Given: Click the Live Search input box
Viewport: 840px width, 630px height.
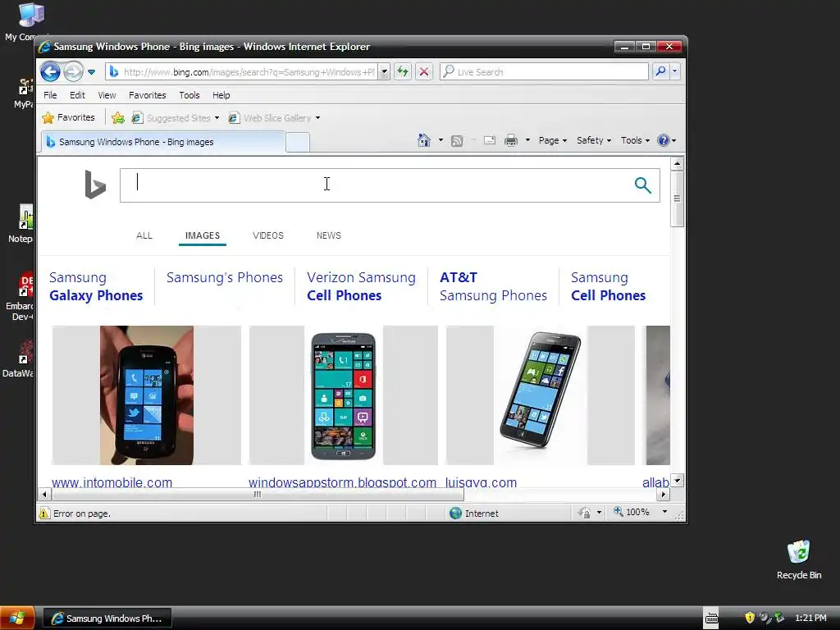Looking at the screenshot, I should point(545,72).
